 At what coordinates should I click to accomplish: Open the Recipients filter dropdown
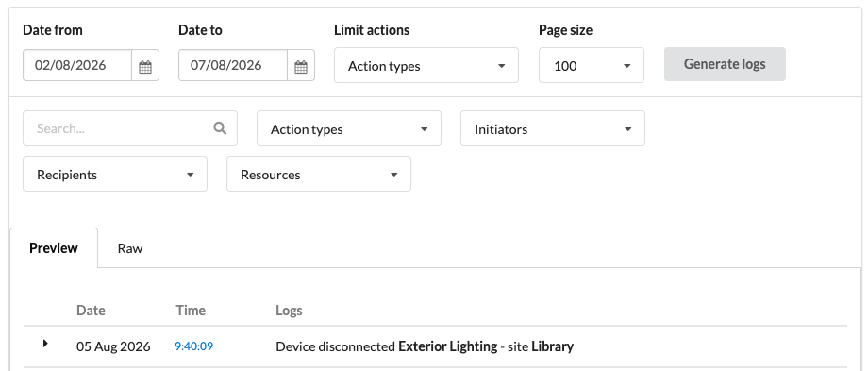pyautogui.click(x=115, y=174)
